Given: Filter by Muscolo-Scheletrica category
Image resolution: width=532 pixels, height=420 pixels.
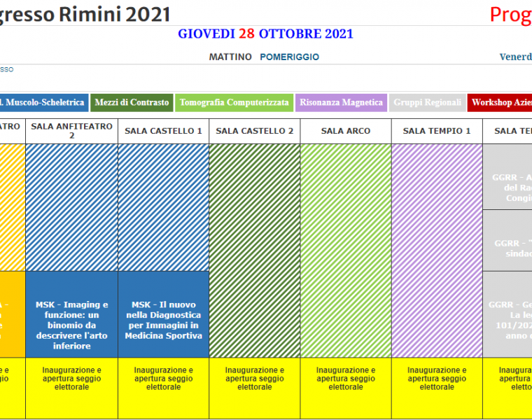Looking at the screenshot, I should (43, 102).
